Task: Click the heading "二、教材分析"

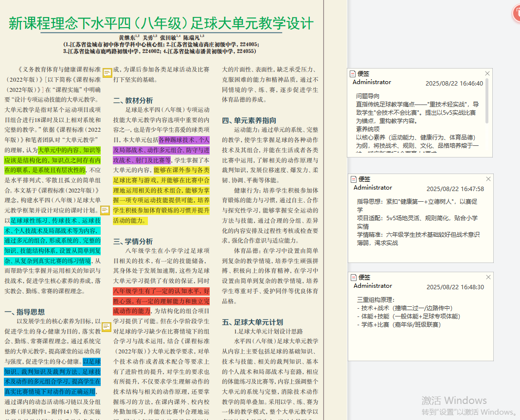Action: 133,101
